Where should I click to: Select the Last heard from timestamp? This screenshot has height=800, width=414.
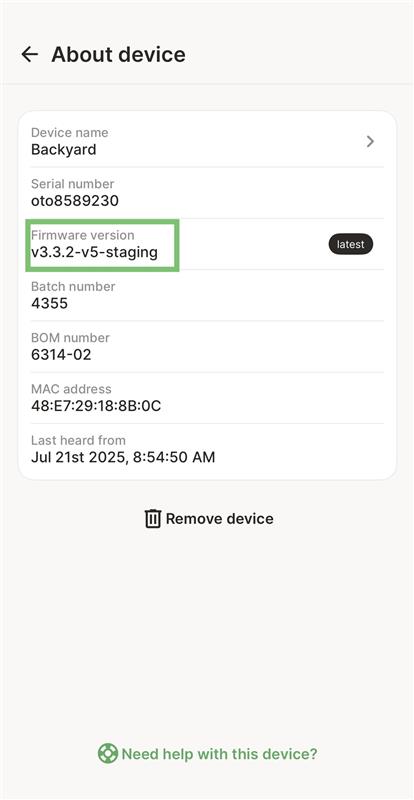coord(123,457)
